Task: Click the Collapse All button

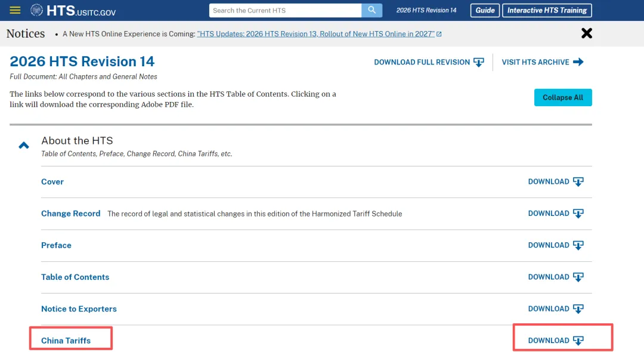Action: pos(563,97)
